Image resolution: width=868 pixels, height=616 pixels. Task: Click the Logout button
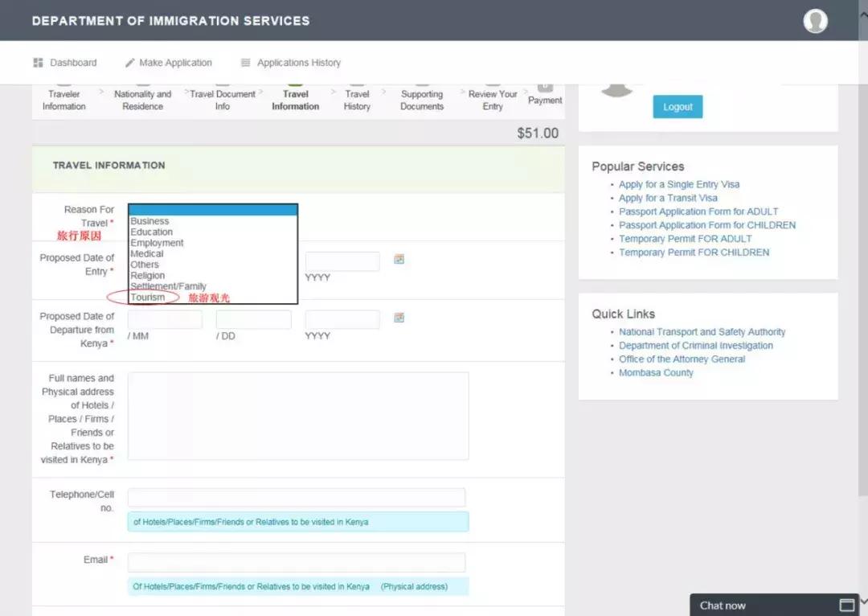point(678,107)
